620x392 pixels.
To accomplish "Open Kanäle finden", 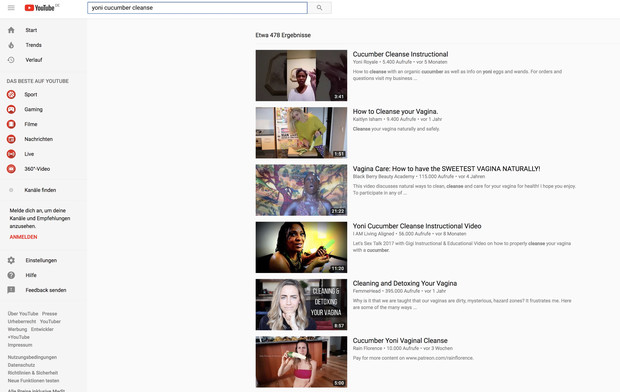I will coord(40,190).
